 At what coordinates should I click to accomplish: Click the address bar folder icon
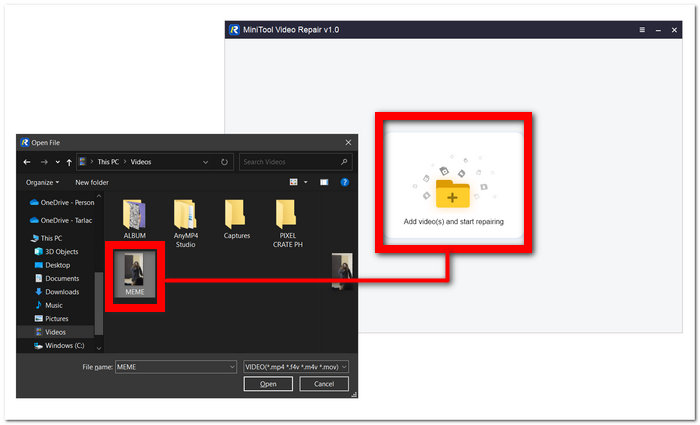[83, 162]
